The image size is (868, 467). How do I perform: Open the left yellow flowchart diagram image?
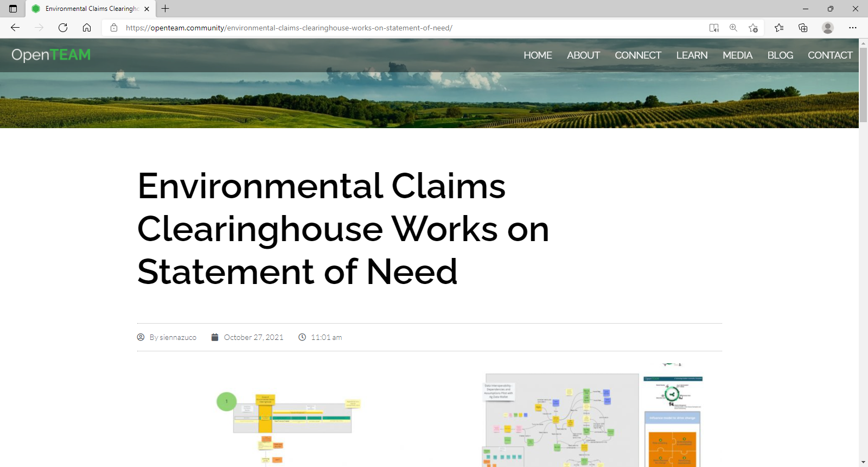click(x=289, y=429)
